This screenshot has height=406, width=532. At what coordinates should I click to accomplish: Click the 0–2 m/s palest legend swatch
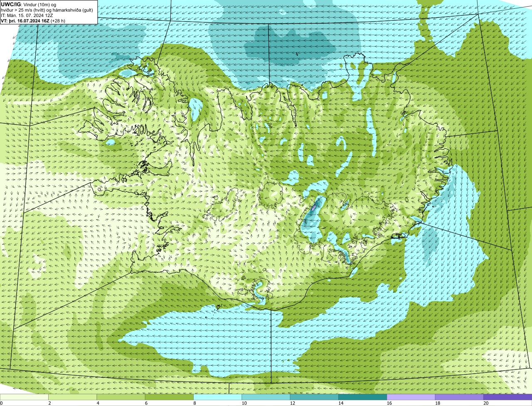pos(25,397)
